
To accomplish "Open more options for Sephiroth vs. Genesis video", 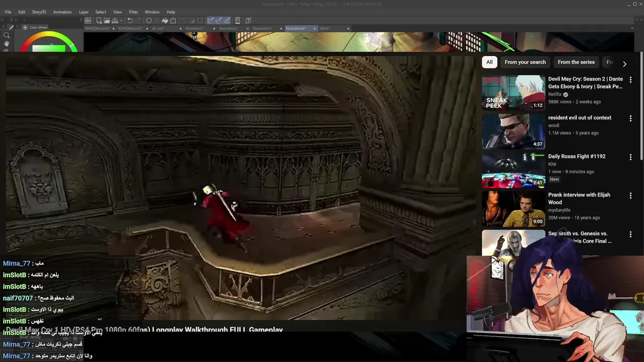I will (630, 234).
